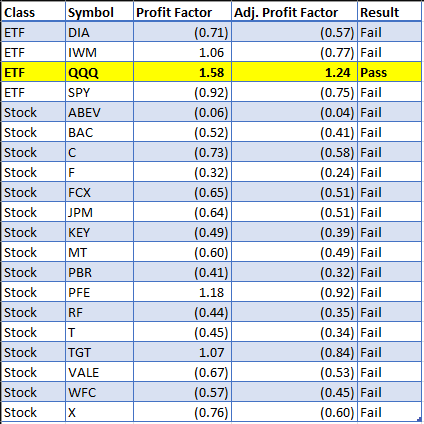Click the (0.76) profit factor cell
Viewport: 424px width, 424px height.
tap(182, 412)
